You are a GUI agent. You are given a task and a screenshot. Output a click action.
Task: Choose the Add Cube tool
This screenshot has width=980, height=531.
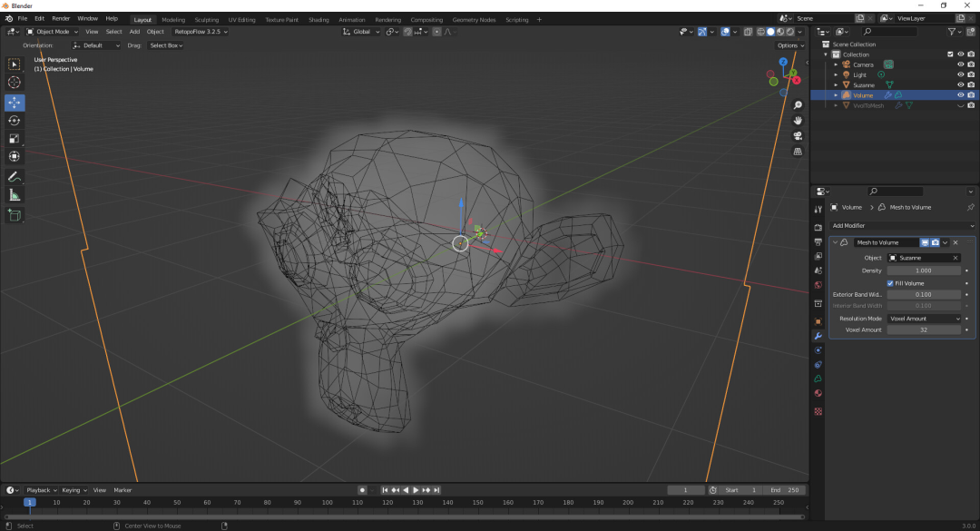pyautogui.click(x=15, y=216)
